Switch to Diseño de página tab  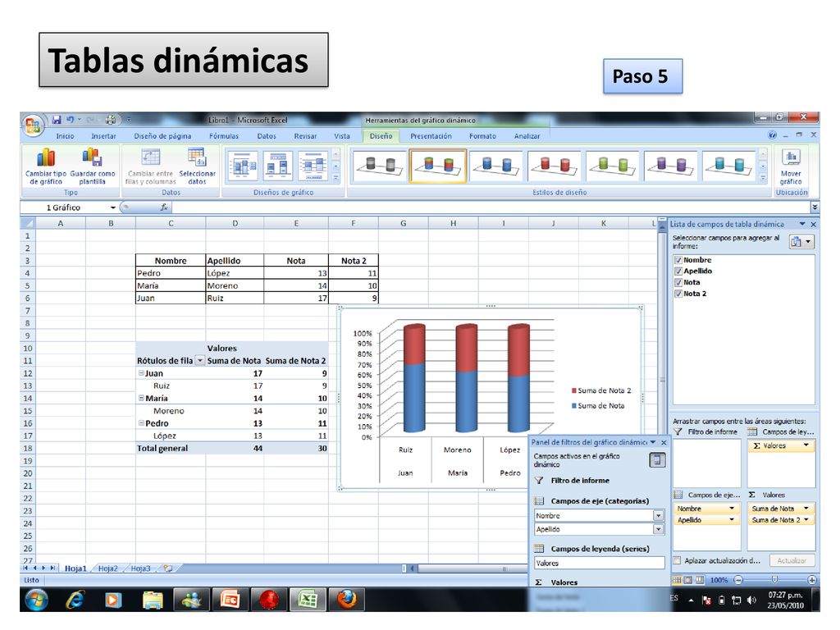[x=162, y=136]
